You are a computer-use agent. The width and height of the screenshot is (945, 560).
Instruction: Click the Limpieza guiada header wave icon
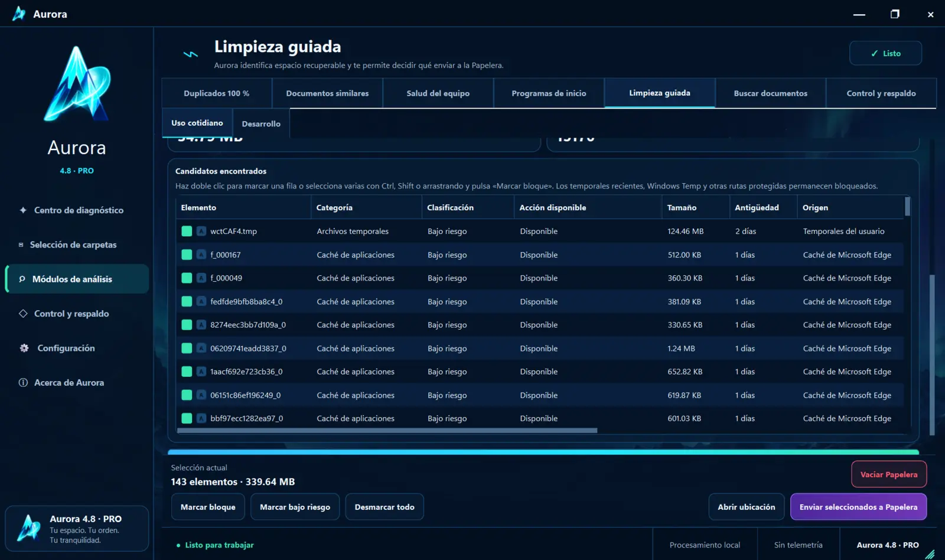190,54
